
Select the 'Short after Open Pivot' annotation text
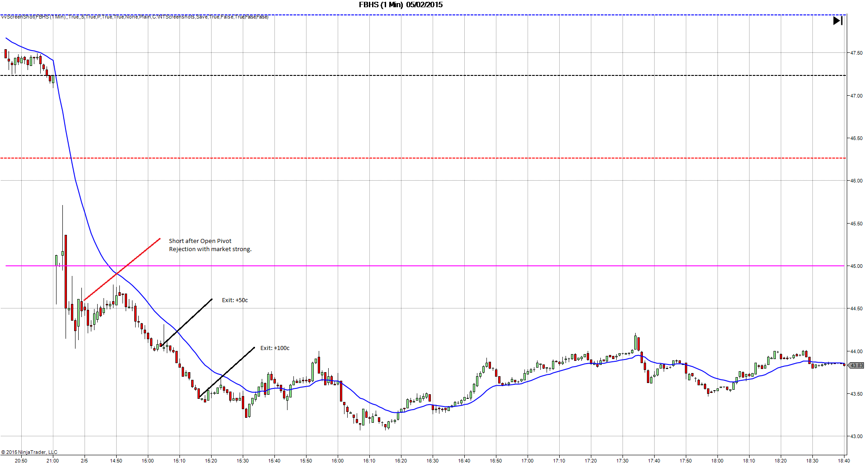coord(200,241)
